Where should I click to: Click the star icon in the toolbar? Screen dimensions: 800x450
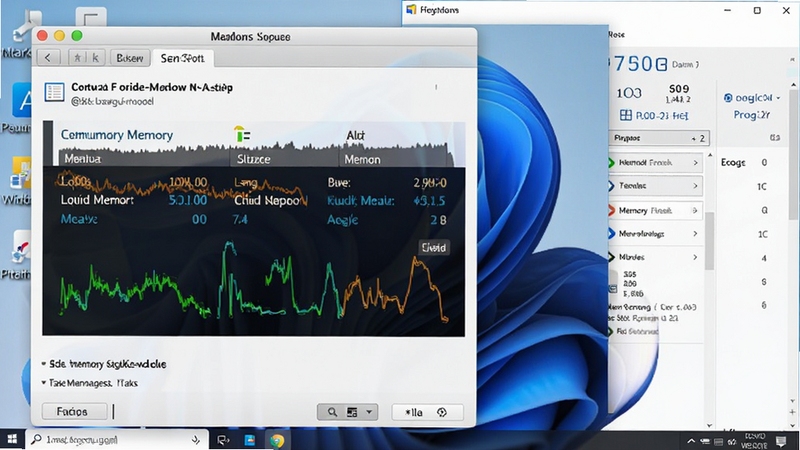(78, 58)
